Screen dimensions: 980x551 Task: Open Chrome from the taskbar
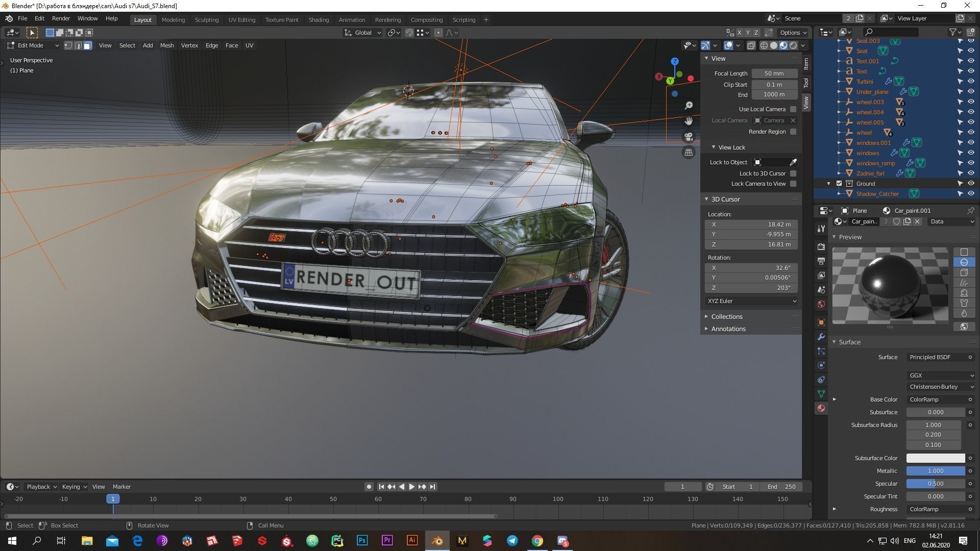pos(537,541)
